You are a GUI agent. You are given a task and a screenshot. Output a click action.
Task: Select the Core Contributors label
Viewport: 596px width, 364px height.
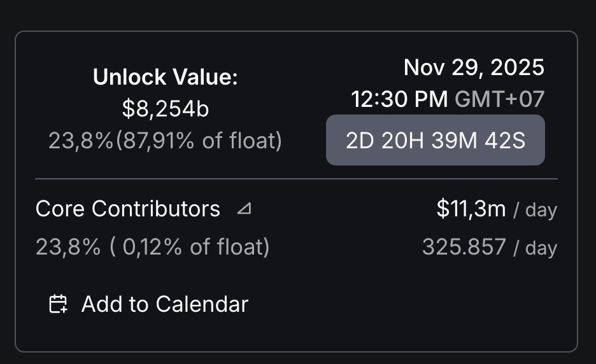click(128, 209)
